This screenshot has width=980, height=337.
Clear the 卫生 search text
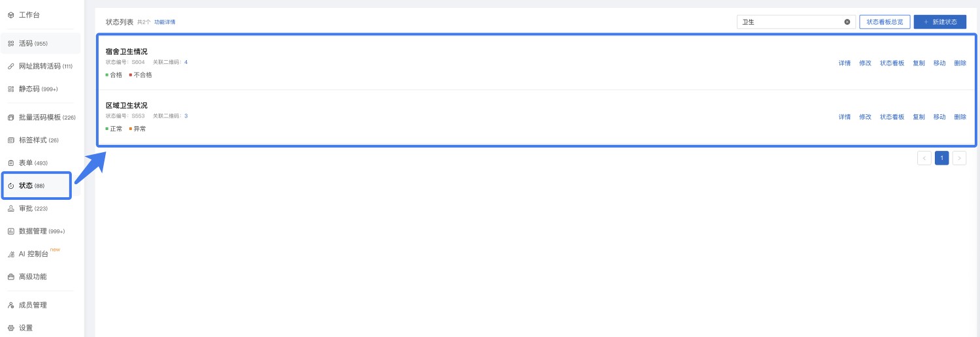[x=847, y=22]
